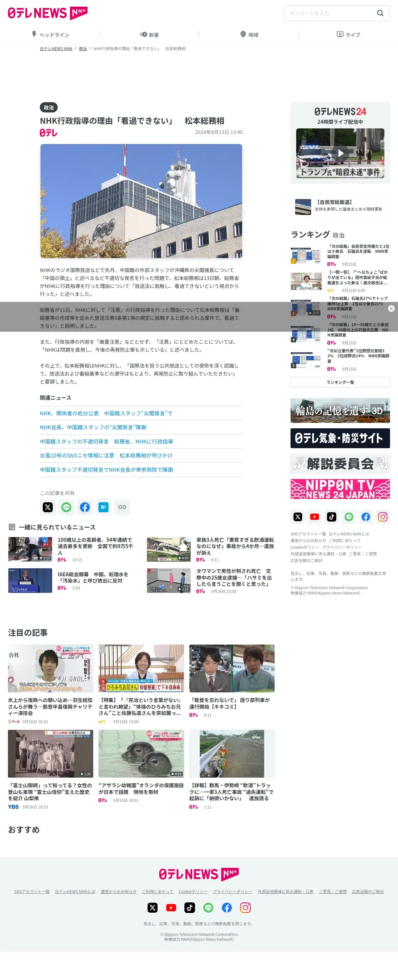
Task: Open the アザラシ幼稚園 featured article
Action: 141,767
